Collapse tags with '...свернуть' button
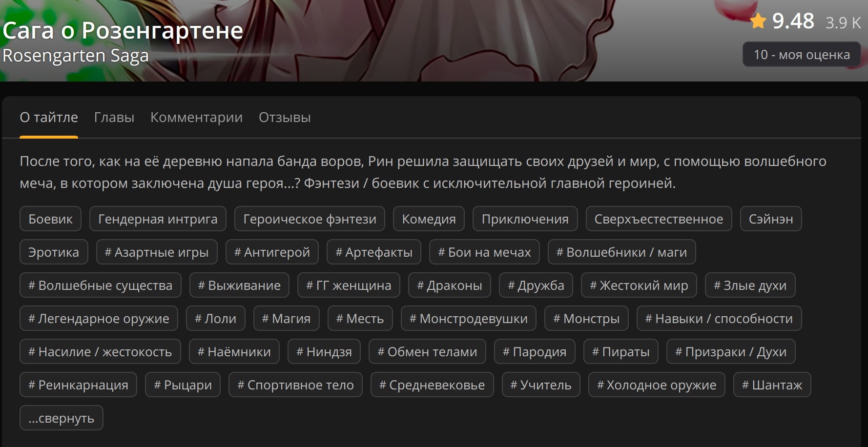 (62, 418)
